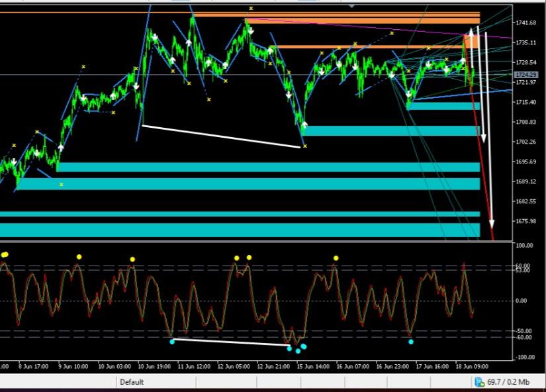546x392 pixels.
Task: Click the 1695.69 price scale label
Action: pyautogui.click(x=526, y=162)
